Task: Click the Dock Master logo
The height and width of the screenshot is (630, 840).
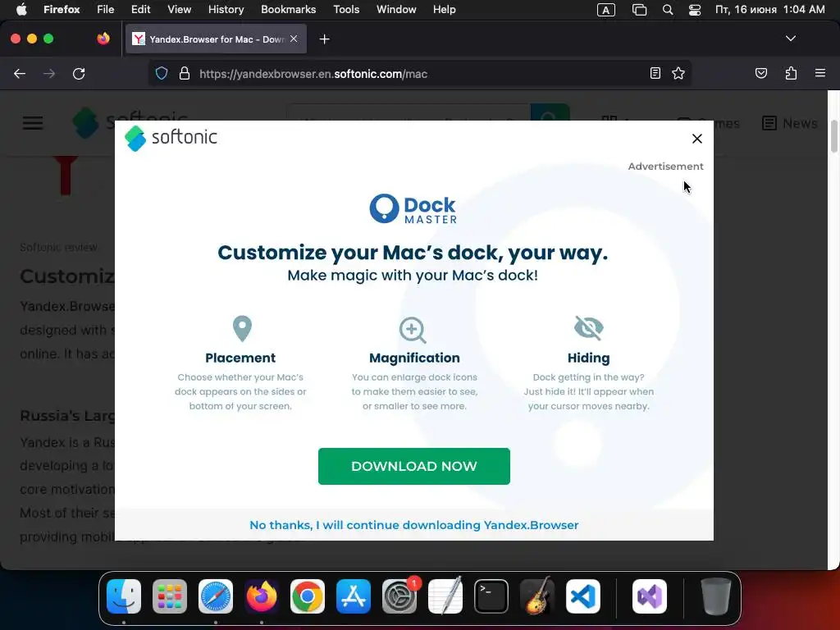Action: [413, 208]
